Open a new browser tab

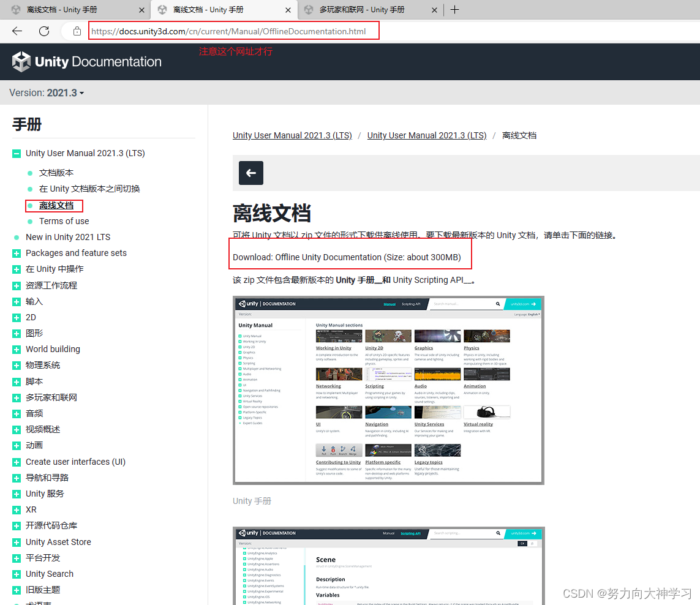tap(454, 9)
